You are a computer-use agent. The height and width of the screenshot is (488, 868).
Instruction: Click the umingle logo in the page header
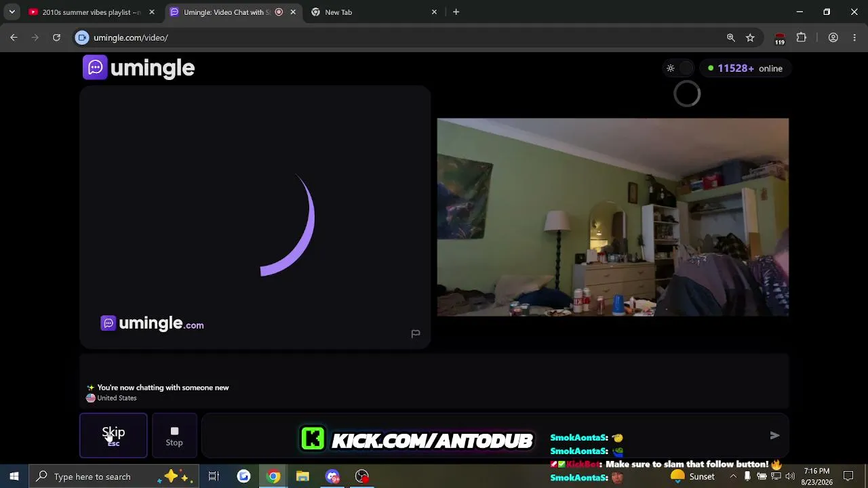pos(139,68)
